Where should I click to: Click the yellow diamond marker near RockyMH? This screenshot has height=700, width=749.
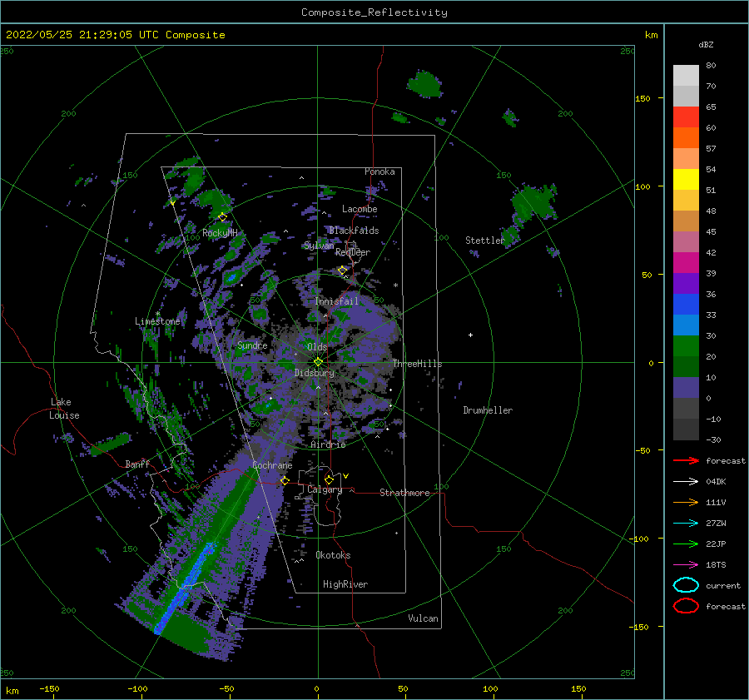click(x=222, y=217)
